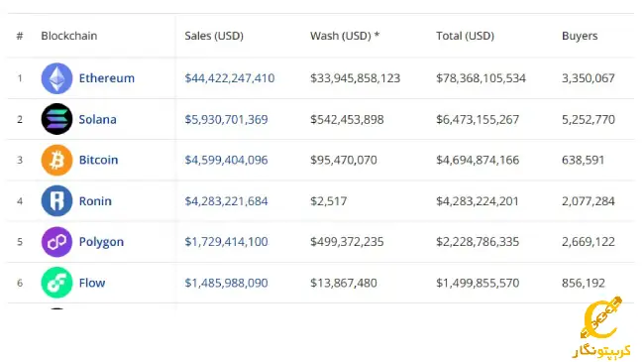The image size is (644, 362).
Task: Click the blue Ronin logo icon
Action: (56, 200)
